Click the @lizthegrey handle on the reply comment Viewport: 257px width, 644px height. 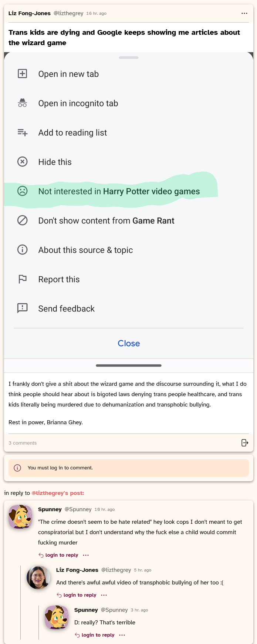[x=116, y=570]
